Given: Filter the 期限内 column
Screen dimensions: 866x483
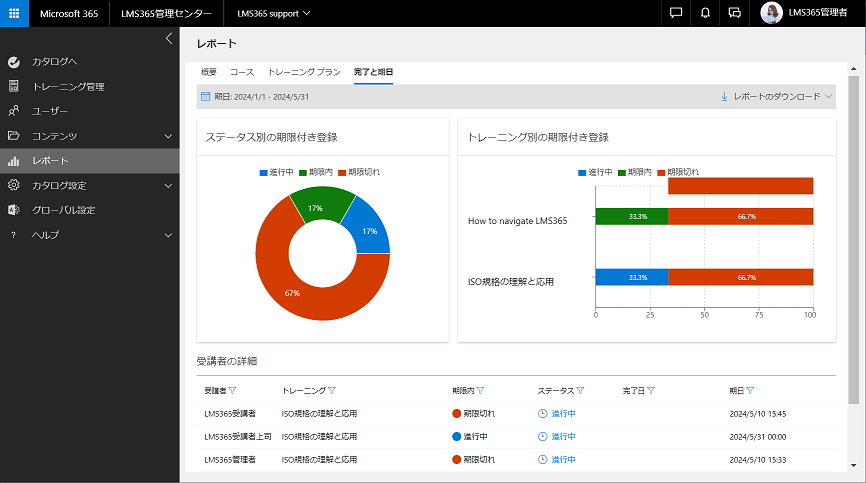Looking at the screenshot, I should 480,390.
